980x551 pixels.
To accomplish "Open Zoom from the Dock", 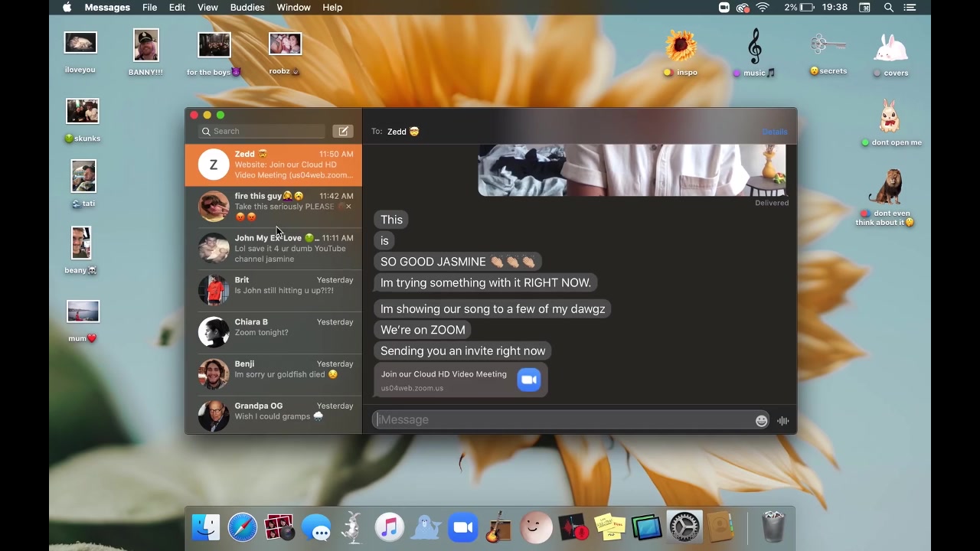I will pyautogui.click(x=462, y=528).
